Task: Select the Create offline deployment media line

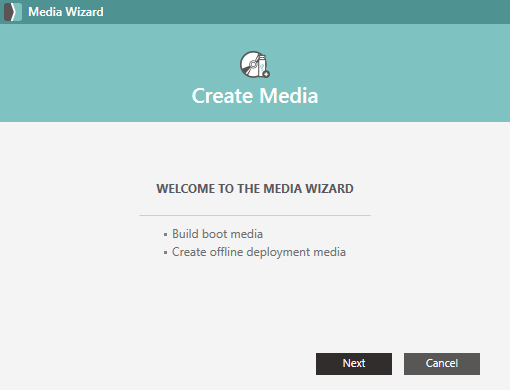Action: tap(259, 252)
